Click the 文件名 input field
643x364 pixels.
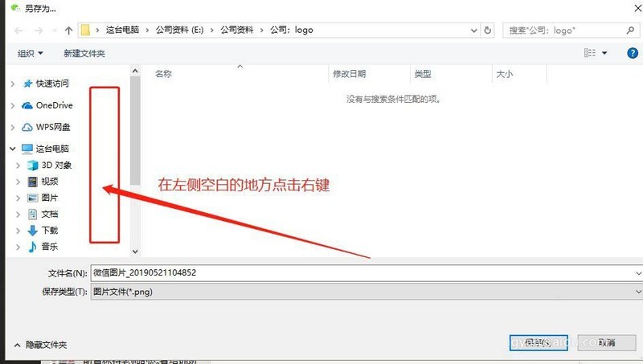[367, 273]
